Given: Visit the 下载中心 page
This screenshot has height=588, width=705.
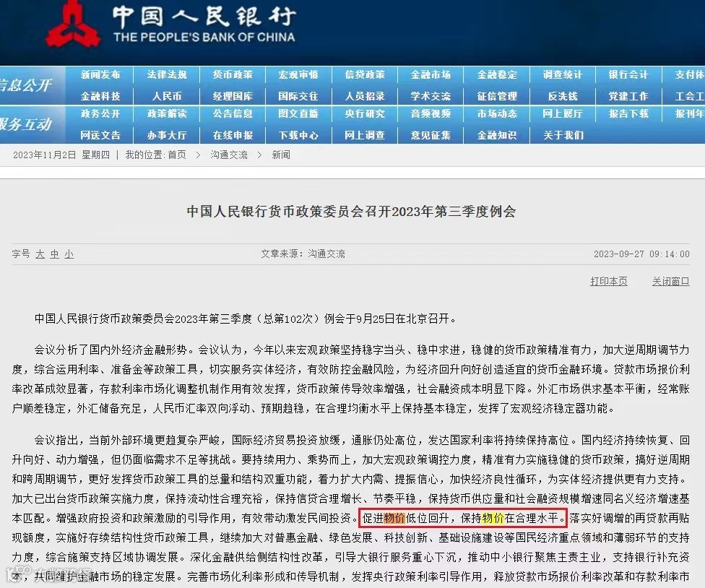Looking at the screenshot, I should click(298, 135).
